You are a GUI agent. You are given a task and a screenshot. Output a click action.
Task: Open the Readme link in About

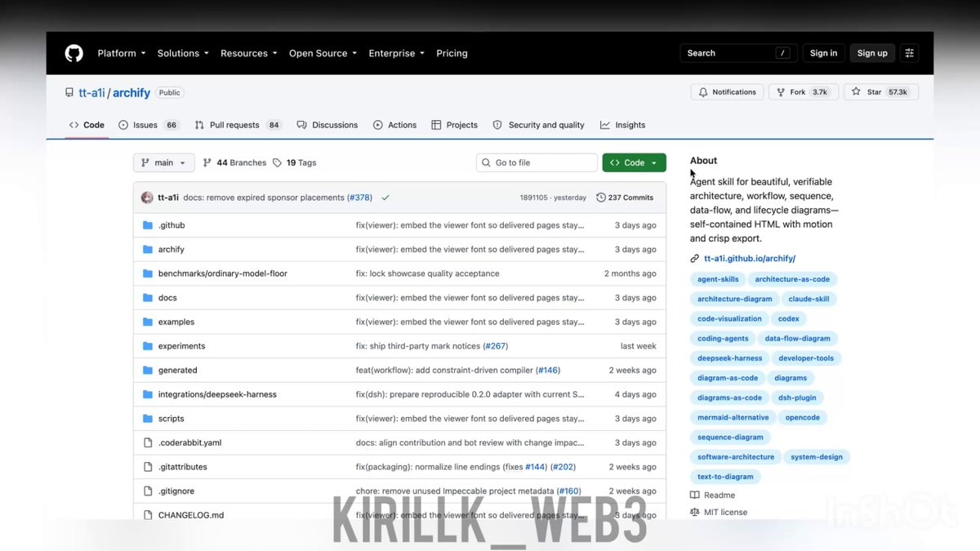(x=713, y=495)
